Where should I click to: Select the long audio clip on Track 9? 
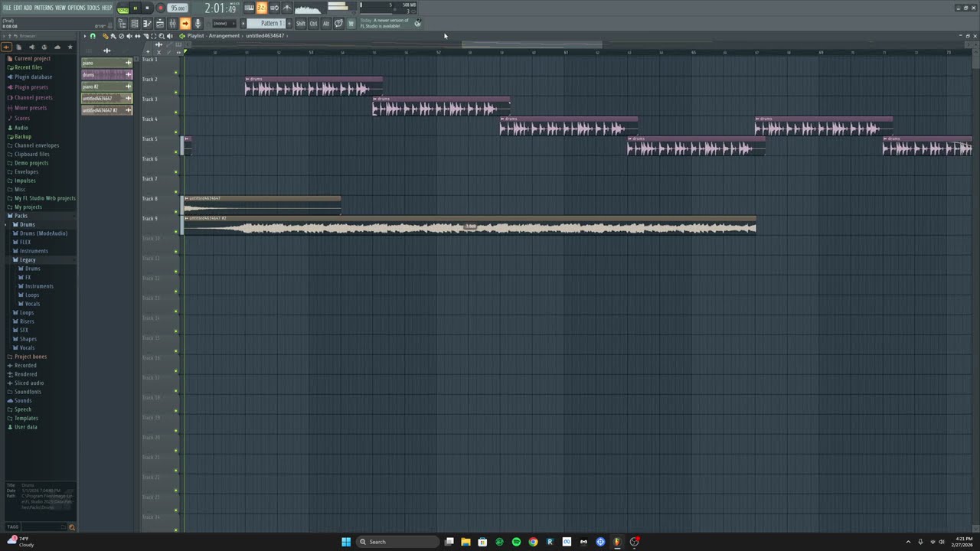pos(469,224)
